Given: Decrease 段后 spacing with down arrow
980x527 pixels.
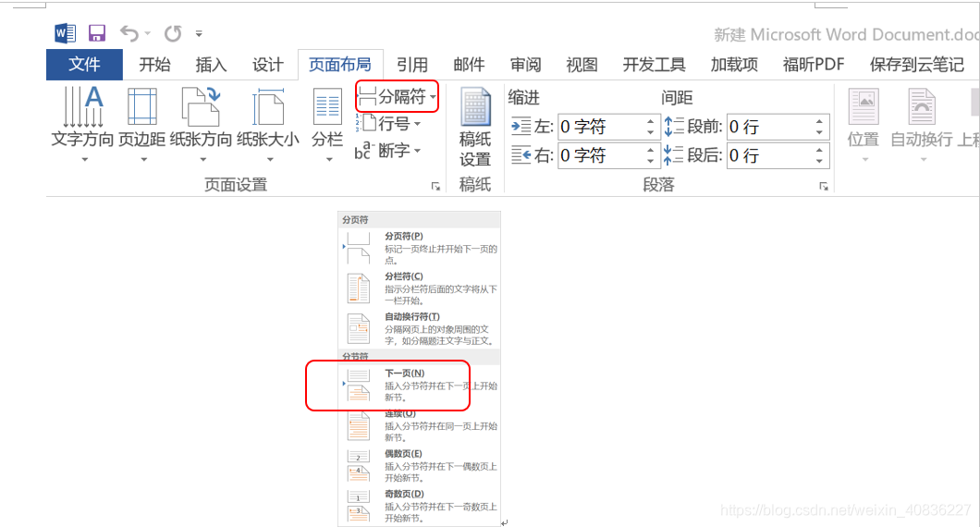Looking at the screenshot, I should click(x=819, y=161).
